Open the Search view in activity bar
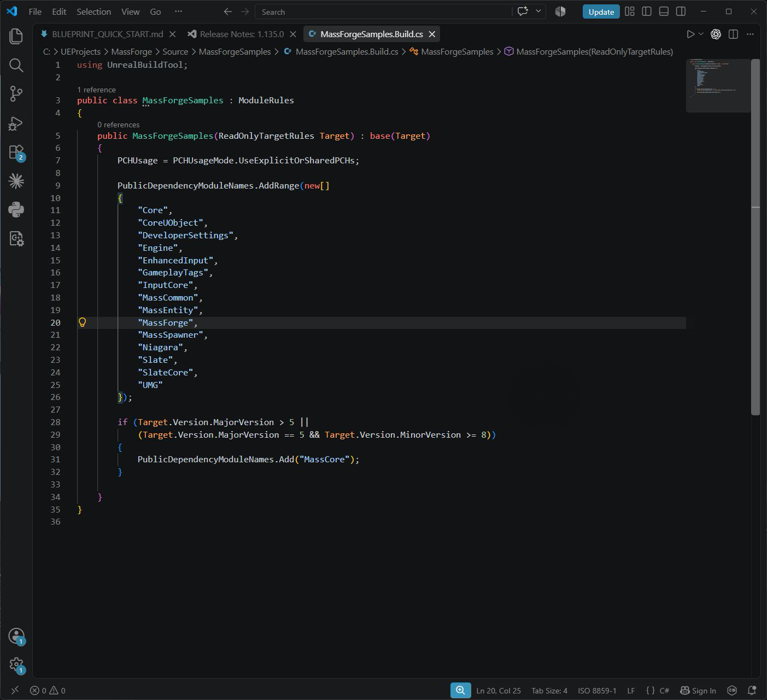 (x=16, y=65)
